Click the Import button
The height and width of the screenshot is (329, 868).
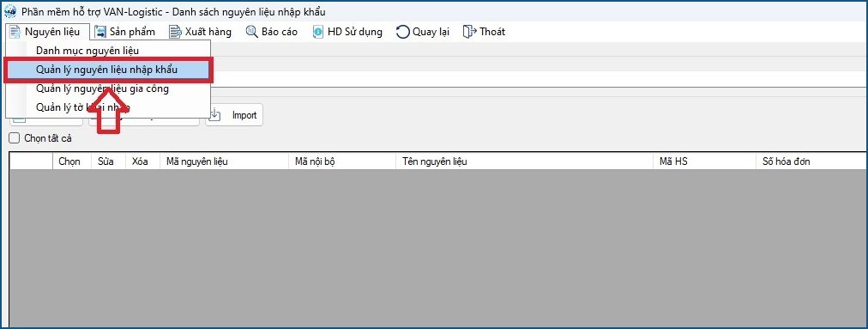click(234, 115)
